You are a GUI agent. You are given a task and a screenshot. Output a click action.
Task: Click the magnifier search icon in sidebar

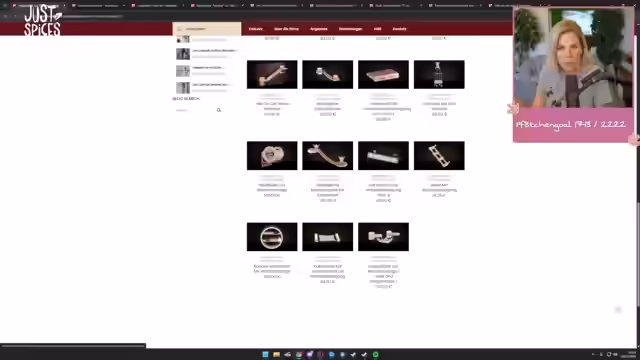click(219, 110)
